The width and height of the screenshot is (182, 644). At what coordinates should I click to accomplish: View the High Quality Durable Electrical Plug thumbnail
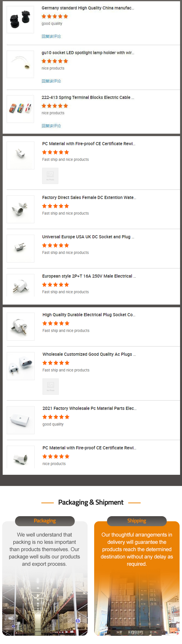21,327
